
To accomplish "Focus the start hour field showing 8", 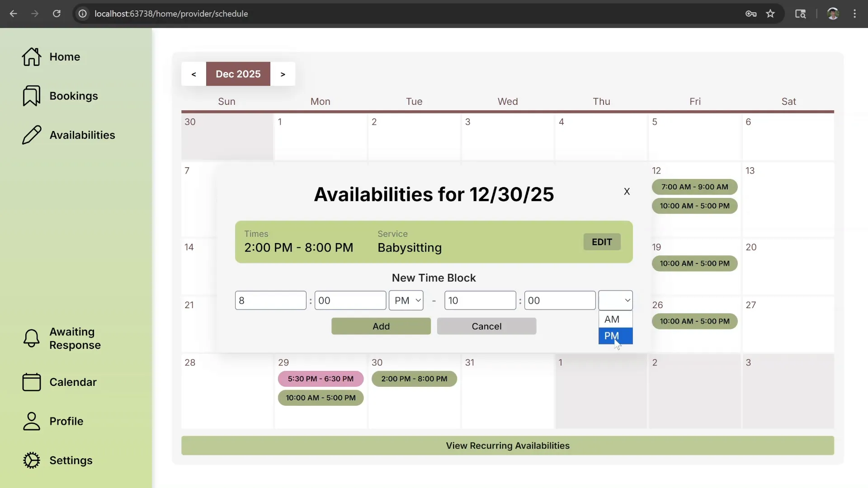I will click(x=270, y=300).
